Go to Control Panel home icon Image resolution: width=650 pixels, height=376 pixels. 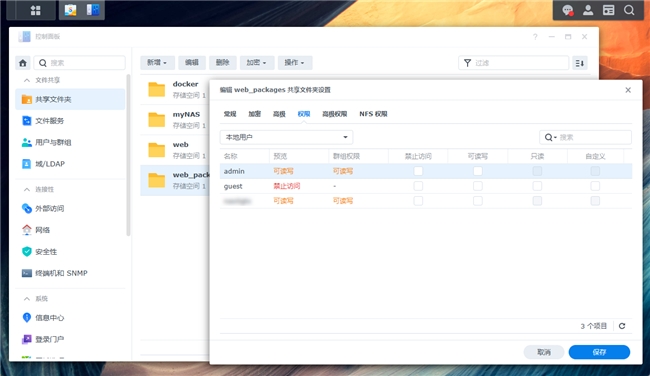(x=23, y=63)
